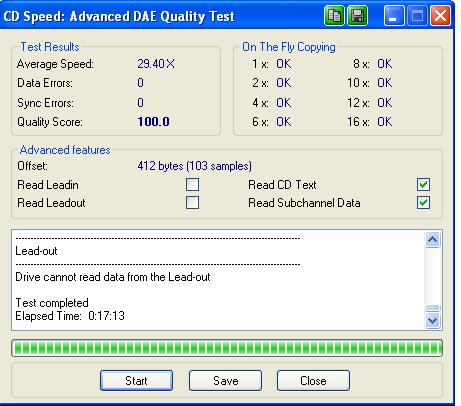Click the Data Errors label

[x=45, y=83]
